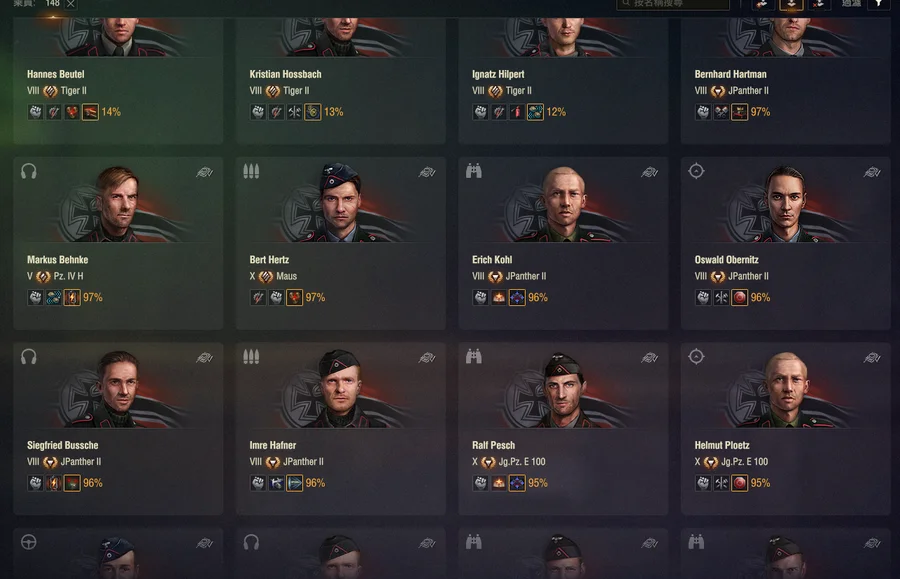Click Bert Hertz portrait thumbnail

point(340,201)
